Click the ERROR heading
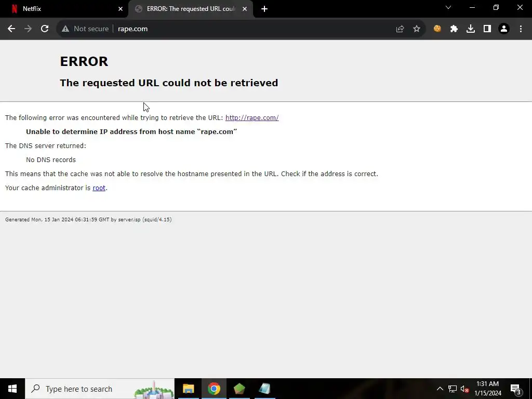This screenshot has height=399, width=532. (x=84, y=61)
